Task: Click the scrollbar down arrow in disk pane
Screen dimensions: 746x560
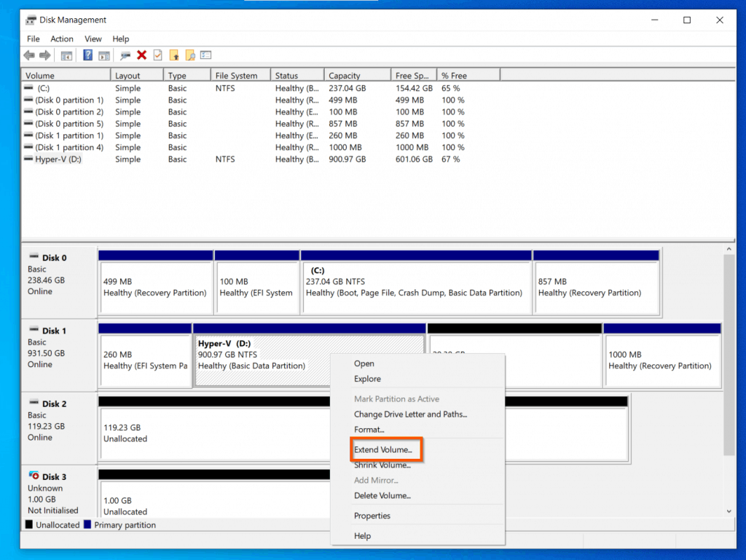Action: coord(729,511)
